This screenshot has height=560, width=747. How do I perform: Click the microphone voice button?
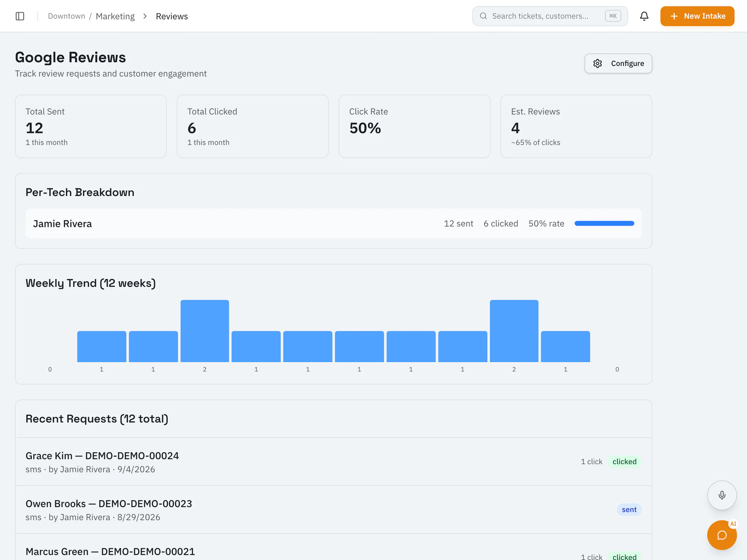(722, 495)
